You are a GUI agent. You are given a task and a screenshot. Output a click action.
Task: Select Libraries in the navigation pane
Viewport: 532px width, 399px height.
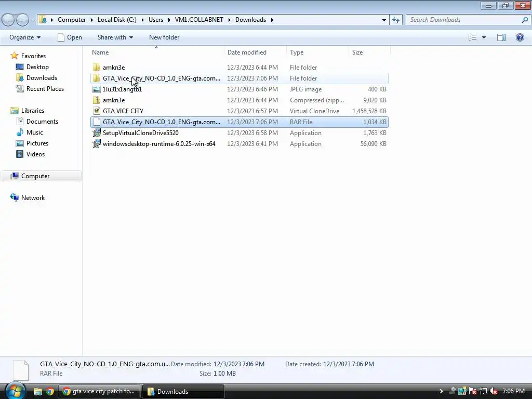click(x=33, y=110)
